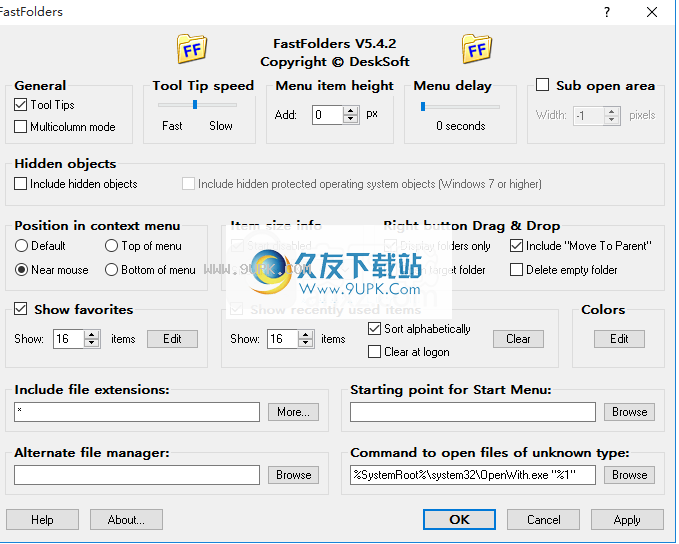Click the Tool Tip speed slider
The height and width of the screenshot is (544, 679).
[197, 104]
